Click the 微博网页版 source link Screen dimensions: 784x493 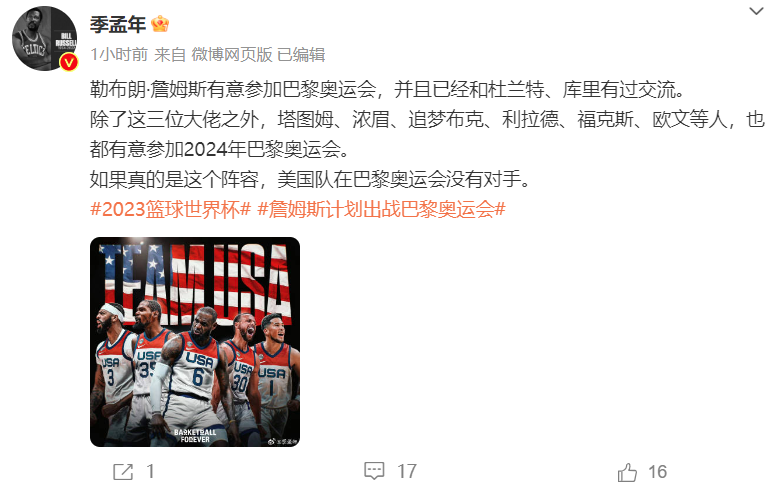[x=232, y=54]
